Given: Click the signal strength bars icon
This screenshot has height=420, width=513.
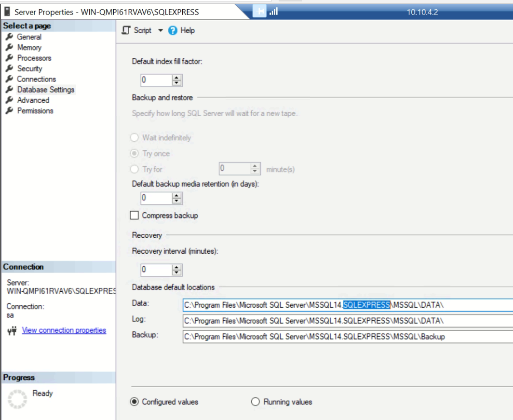Looking at the screenshot, I should click(273, 12).
